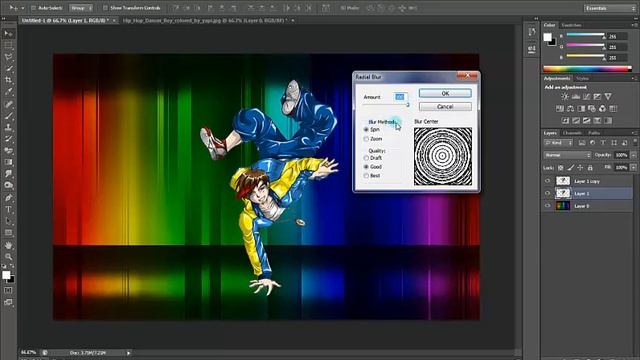Viewport: 640px width, 360px height.
Task: Select the Gradient tool
Action: (x=9, y=162)
